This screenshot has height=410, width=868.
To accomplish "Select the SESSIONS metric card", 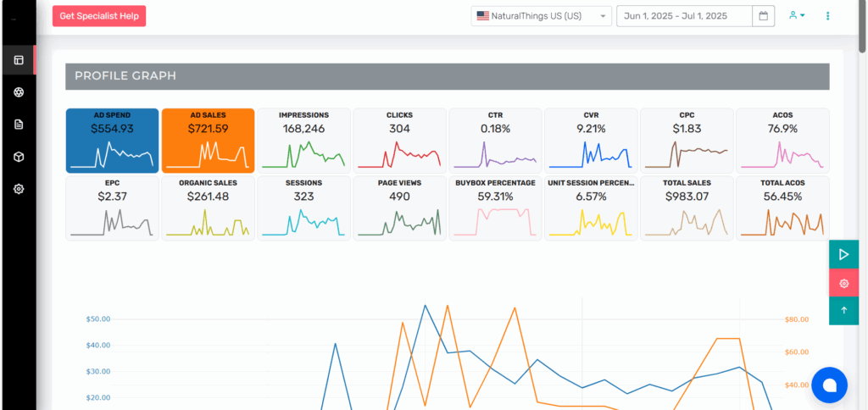I will pos(304,208).
